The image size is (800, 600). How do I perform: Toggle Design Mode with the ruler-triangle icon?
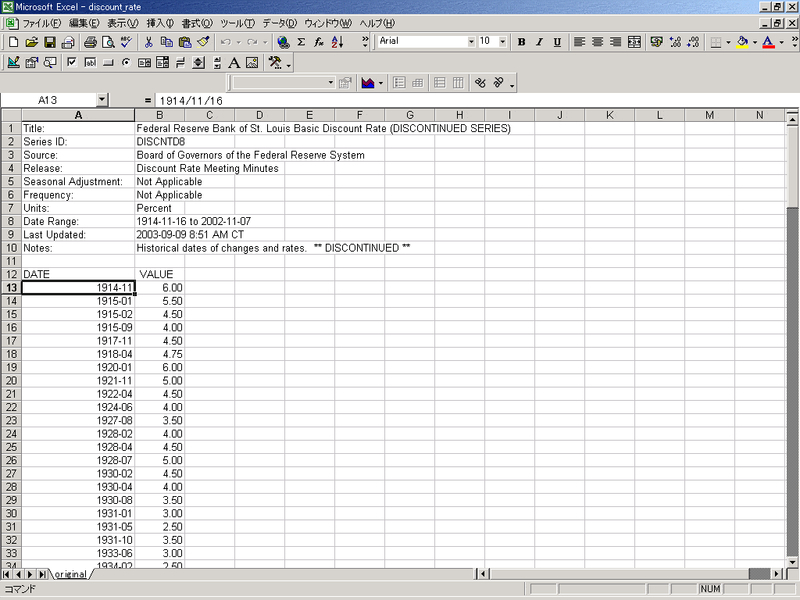click(14, 62)
